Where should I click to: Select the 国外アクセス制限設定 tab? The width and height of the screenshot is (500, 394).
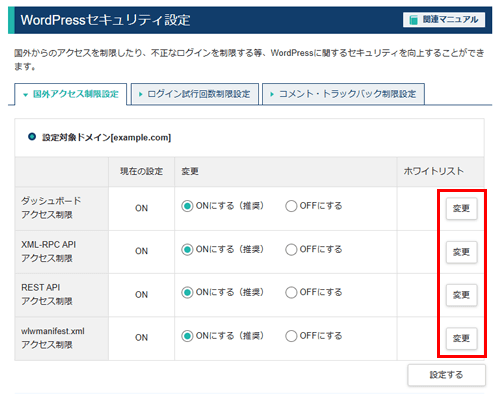71,94
